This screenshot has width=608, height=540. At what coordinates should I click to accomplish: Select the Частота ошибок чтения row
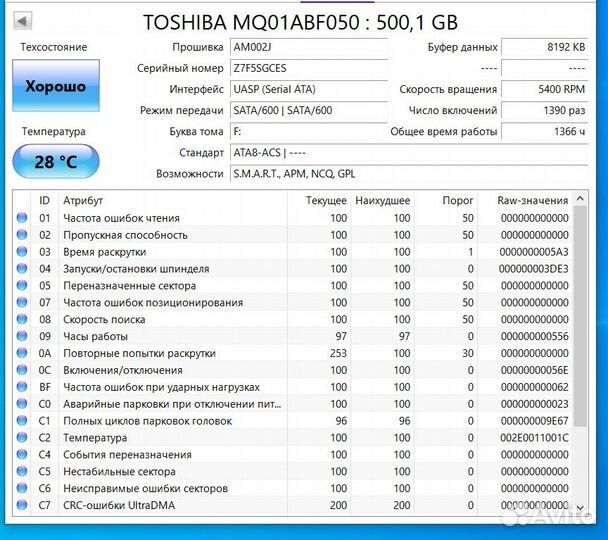tap(293, 218)
